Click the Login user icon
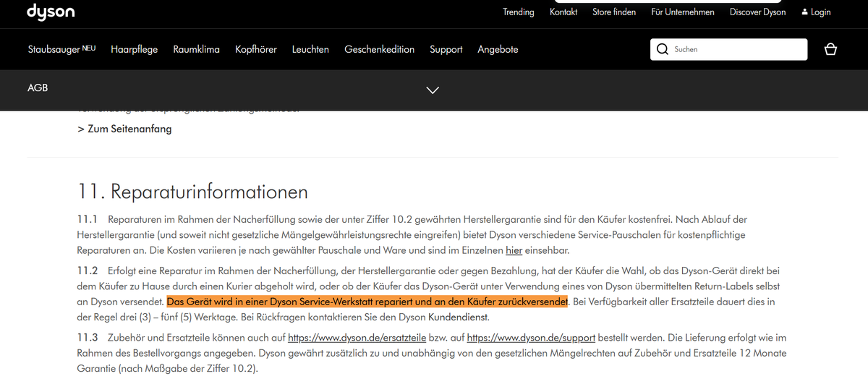 tap(804, 12)
